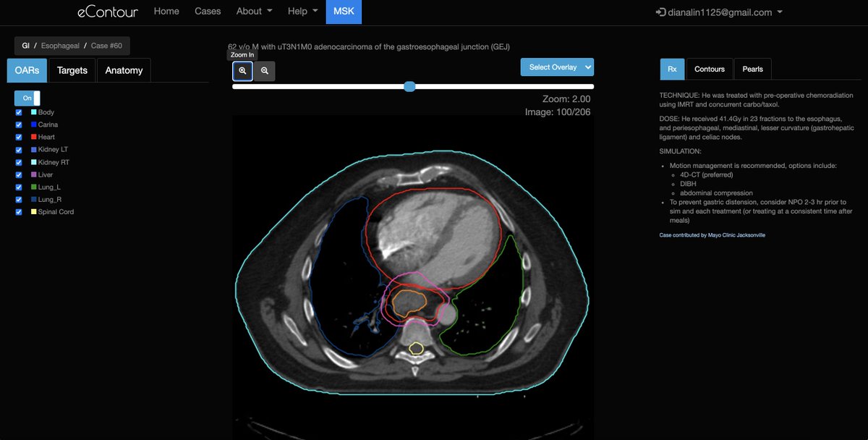Click the MSK button
The width and height of the screenshot is (868, 440).
(344, 12)
